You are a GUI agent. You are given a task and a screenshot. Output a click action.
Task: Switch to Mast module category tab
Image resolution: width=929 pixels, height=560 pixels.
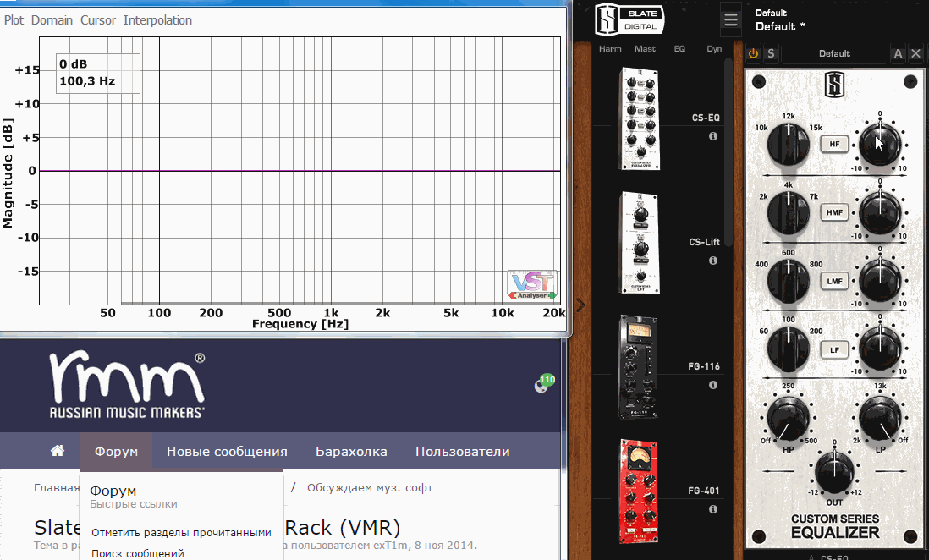click(645, 49)
